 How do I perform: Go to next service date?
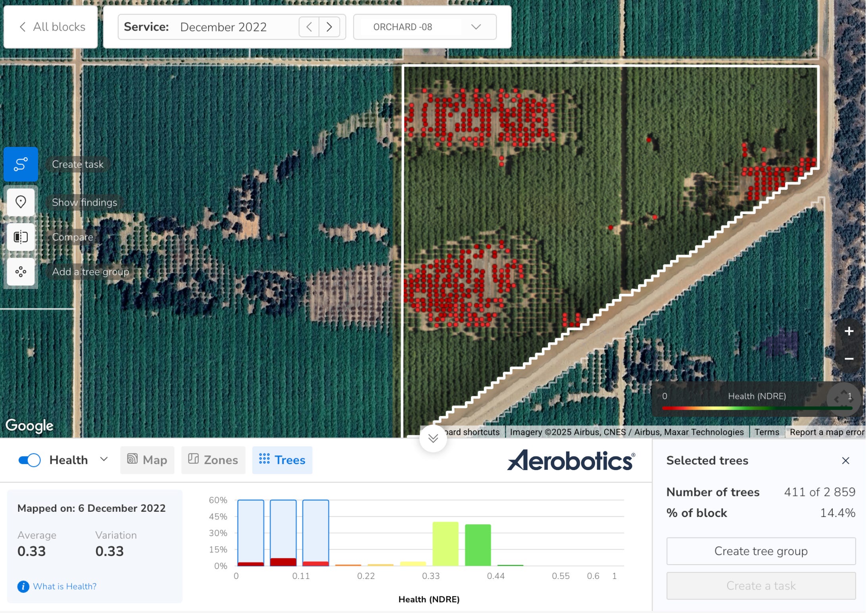pyautogui.click(x=329, y=27)
